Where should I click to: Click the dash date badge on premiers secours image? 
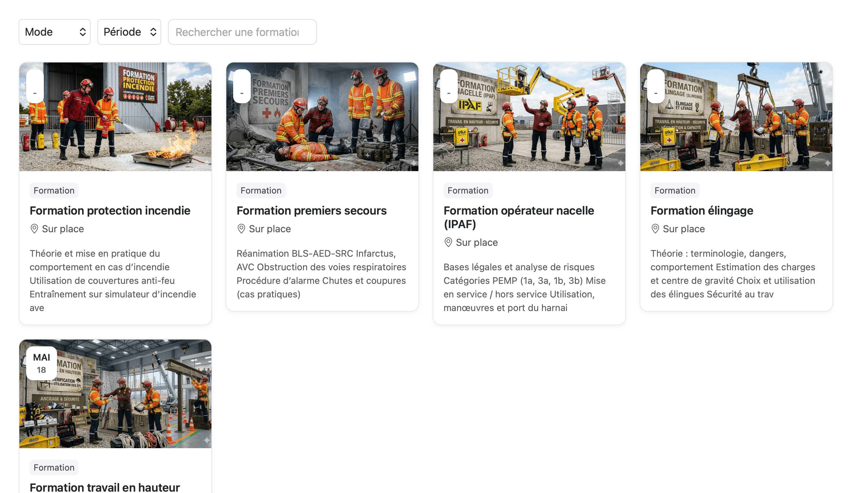click(242, 86)
